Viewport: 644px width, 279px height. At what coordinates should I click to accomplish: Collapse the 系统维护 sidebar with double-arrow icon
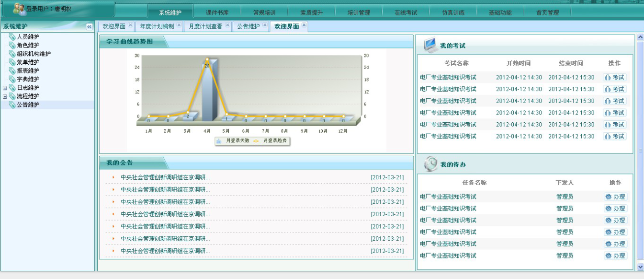[x=89, y=26]
